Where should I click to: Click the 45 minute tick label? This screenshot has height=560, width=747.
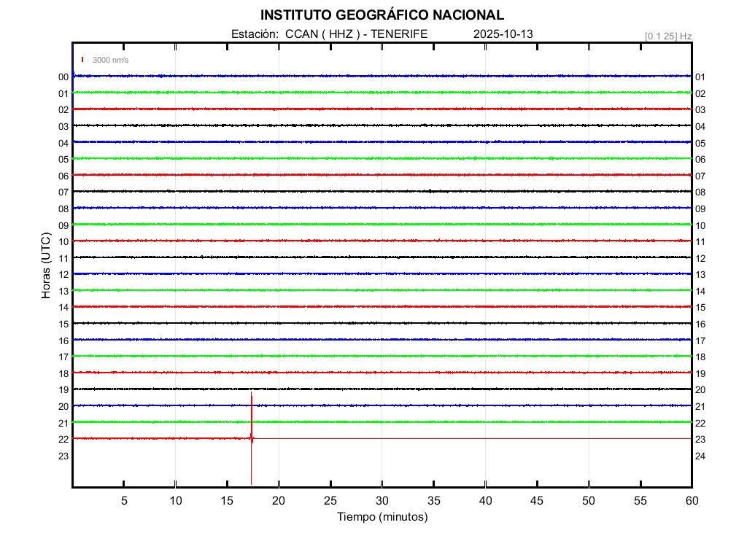pos(536,500)
